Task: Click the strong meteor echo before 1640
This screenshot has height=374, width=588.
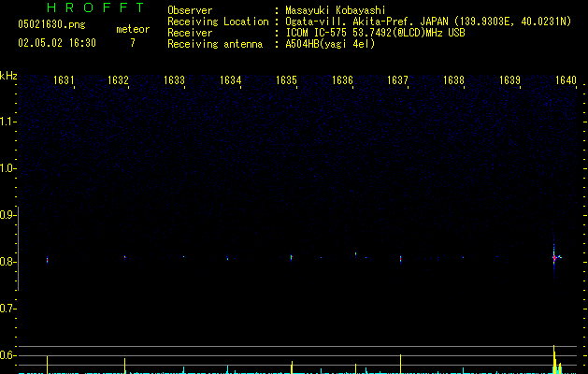Action: pyautogui.click(x=554, y=258)
